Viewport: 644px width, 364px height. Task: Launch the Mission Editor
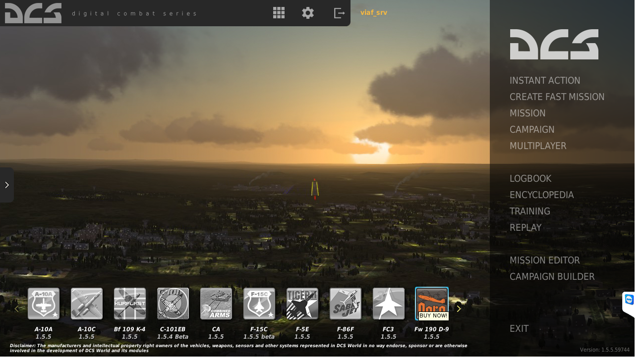click(545, 260)
